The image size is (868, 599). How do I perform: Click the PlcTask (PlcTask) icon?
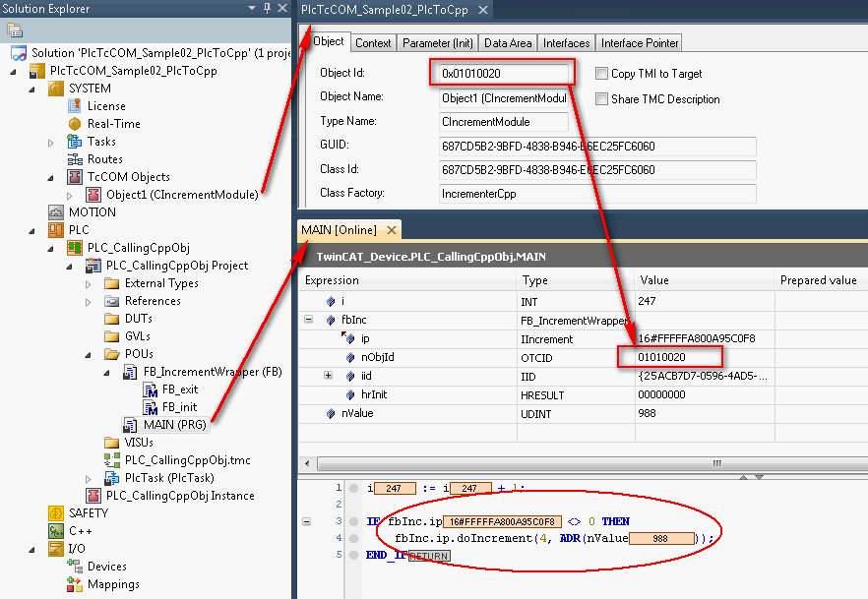112,478
